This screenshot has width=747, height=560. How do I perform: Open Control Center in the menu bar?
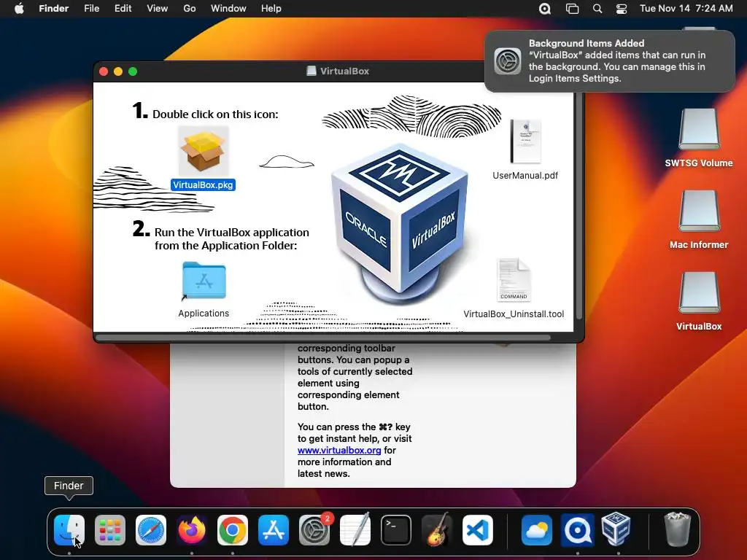click(622, 9)
